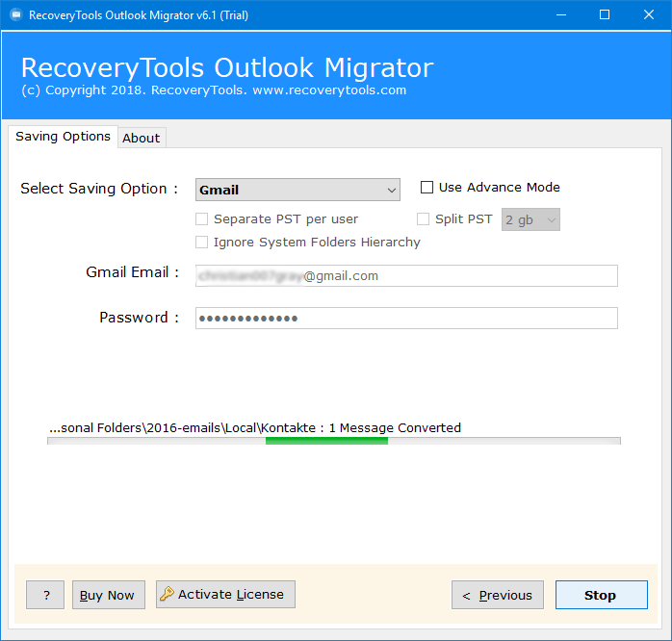Expand the 2 gb split size dropdown

[x=530, y=219]
